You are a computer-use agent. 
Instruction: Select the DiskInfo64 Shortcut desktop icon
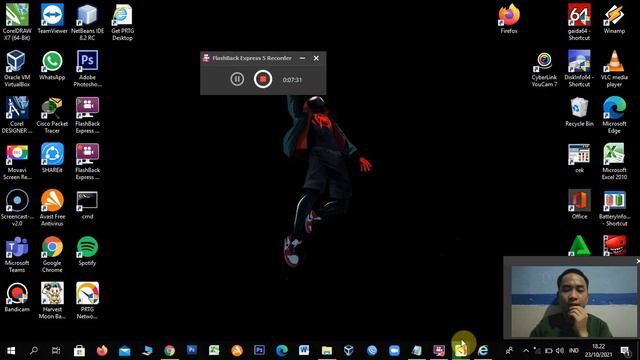click(x=579, y=69)
